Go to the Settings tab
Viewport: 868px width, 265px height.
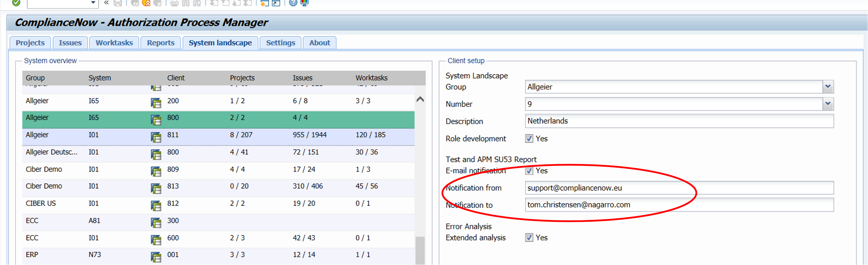pyautogui.click(x=281, y=43)
